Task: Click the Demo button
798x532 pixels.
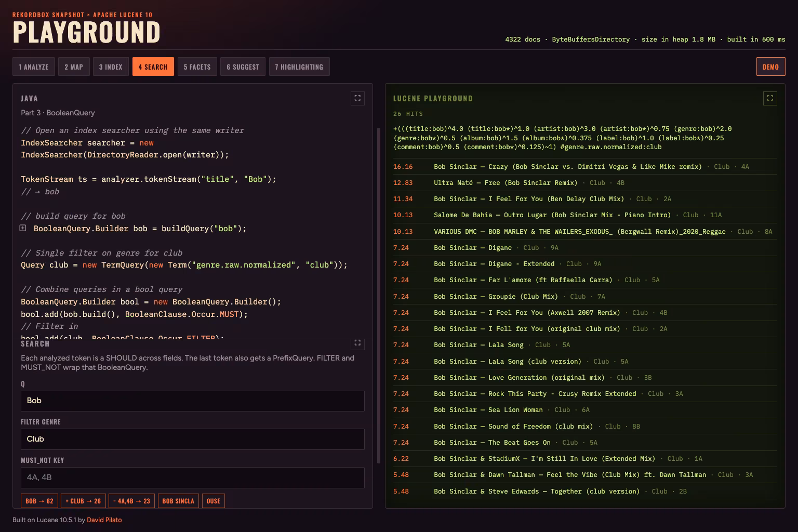Action: point(770,66)
